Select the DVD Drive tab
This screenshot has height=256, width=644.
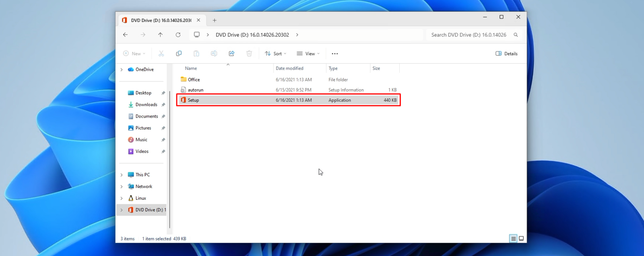click(163, 20)
